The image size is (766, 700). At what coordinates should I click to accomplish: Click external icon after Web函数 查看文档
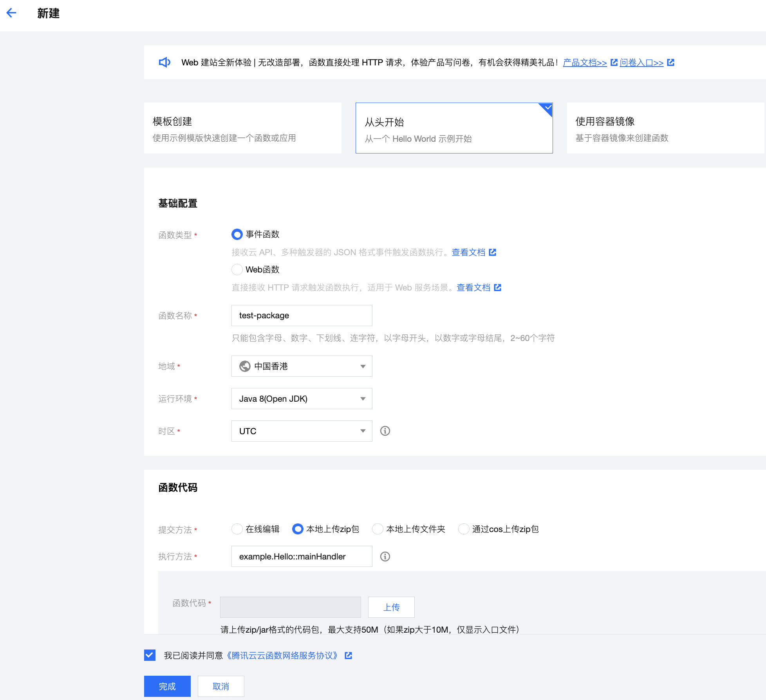pyautogui.click(x=498, y=288)
